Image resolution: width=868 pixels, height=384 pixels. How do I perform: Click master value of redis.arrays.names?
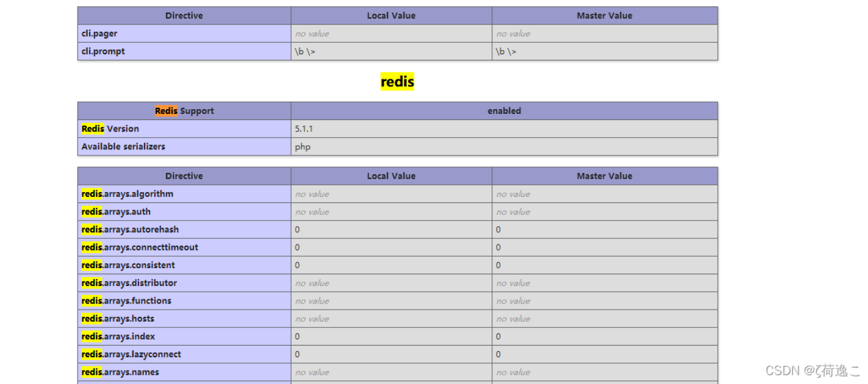click(x=605, y=372)
